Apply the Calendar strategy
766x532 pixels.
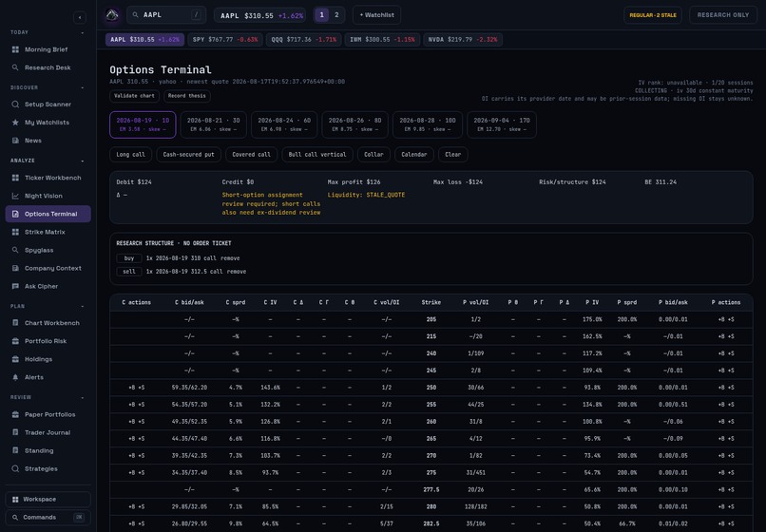414,154
